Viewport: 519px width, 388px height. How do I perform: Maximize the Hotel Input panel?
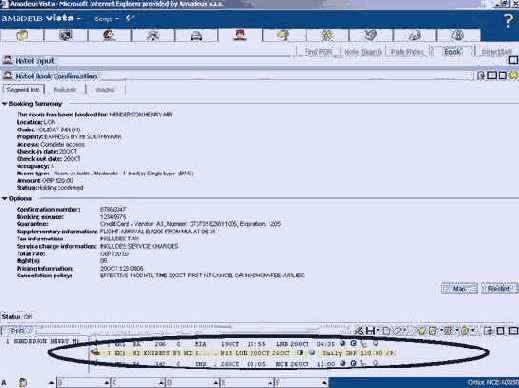pyautogui.click(x=513, y=60)
